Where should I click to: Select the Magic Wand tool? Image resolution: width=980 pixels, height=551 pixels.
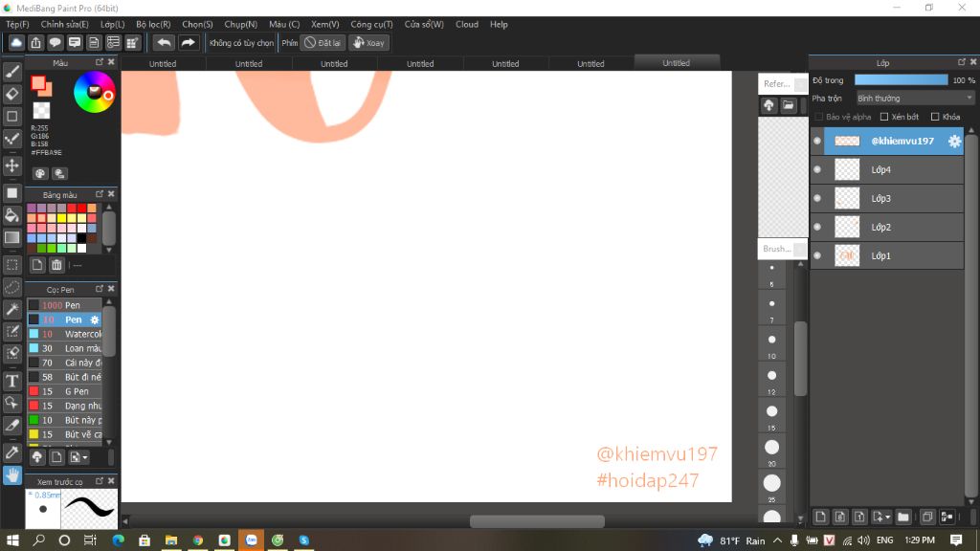(11, 309)
